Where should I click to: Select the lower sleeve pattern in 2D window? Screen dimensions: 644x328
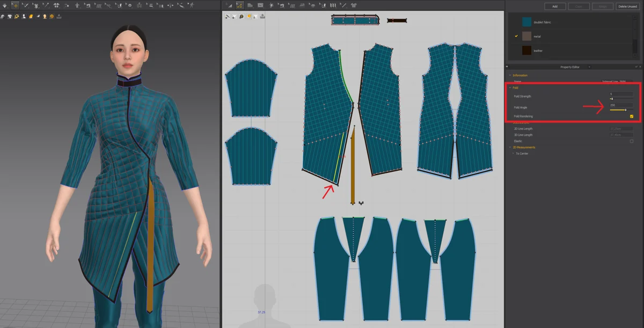[x=251, y=157]
